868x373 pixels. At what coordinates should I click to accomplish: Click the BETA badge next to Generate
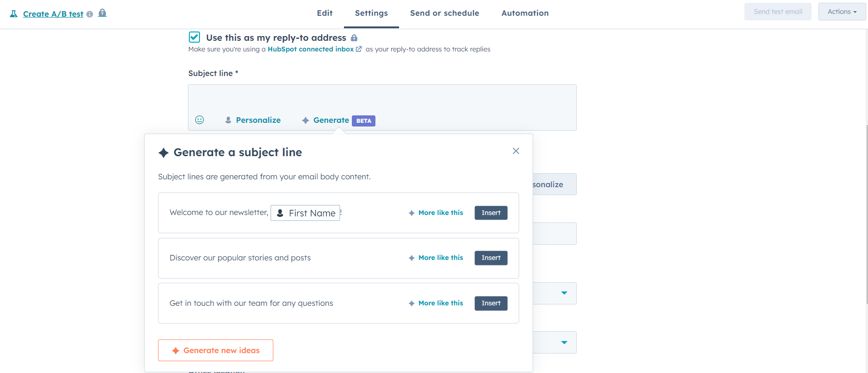[x=363, y=120]
